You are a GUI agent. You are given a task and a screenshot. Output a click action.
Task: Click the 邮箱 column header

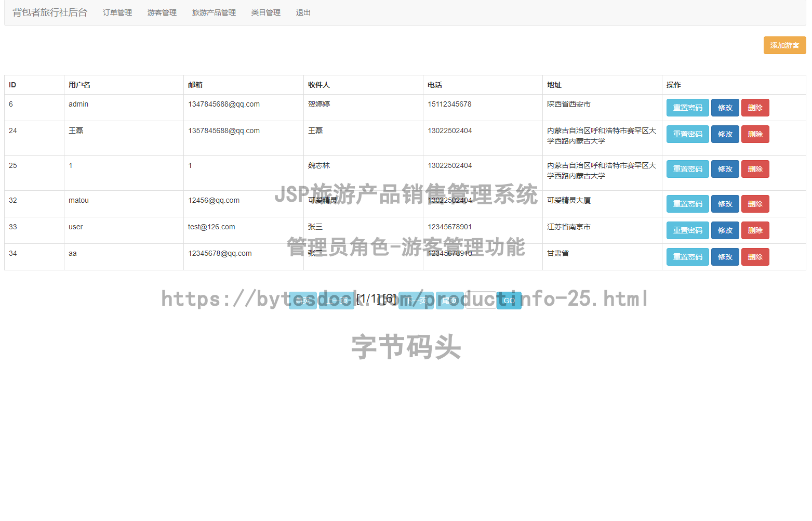[x=195, y=85]
